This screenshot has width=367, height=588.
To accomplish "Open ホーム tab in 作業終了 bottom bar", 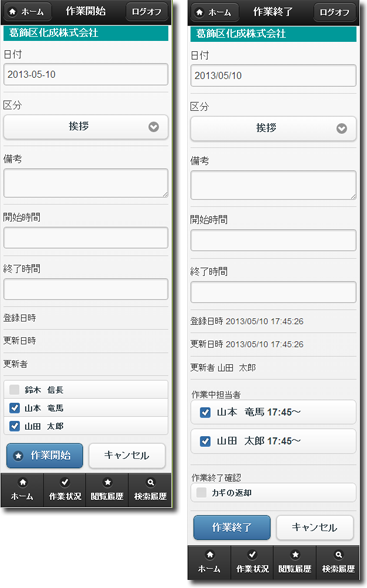I will pos(209,562).
